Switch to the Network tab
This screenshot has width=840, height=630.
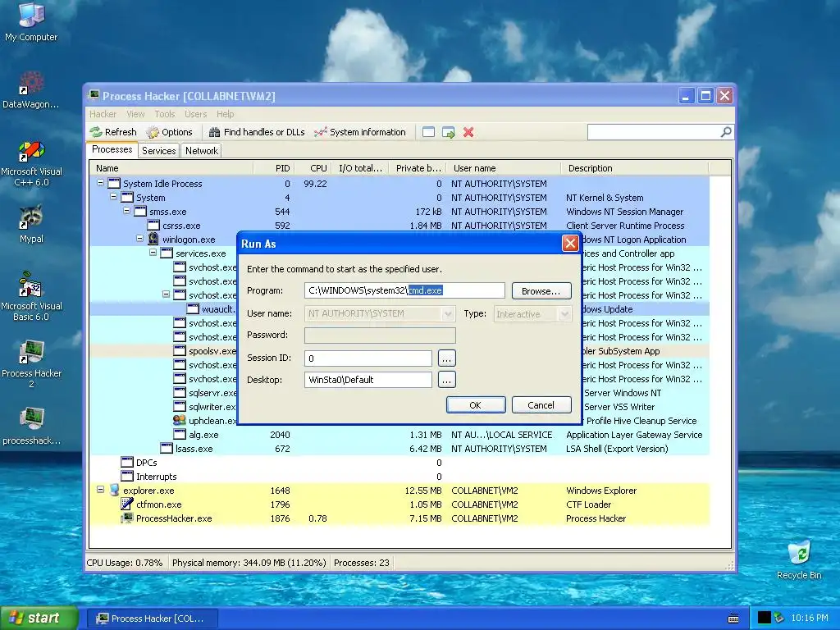(202, 151)
